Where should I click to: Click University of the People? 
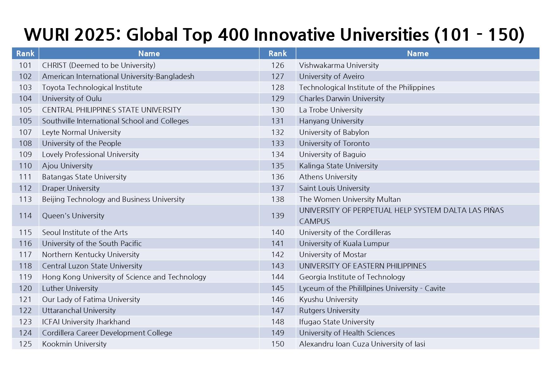coord(82,143)
